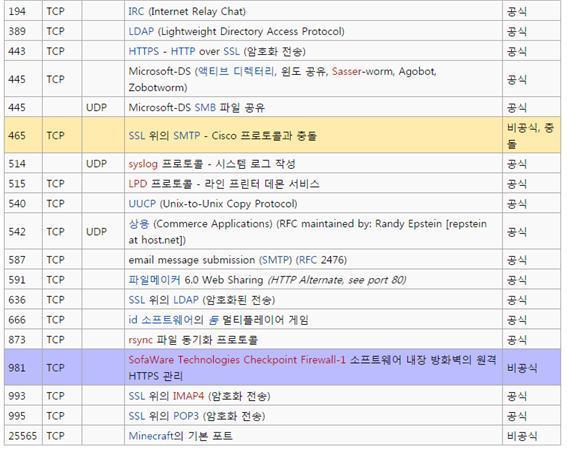Click the UUCP link in row 540
The height and width of the screenshot is (450, 567).
click(142, 204)
